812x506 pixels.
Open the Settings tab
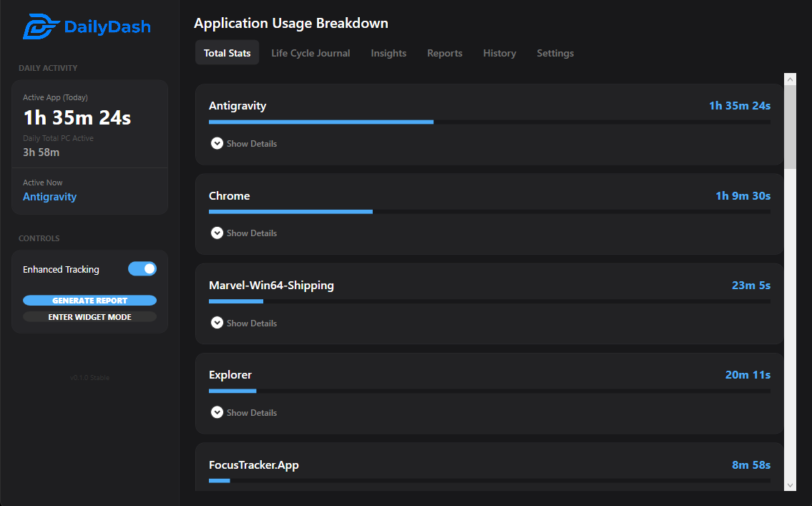pos(555,53)
